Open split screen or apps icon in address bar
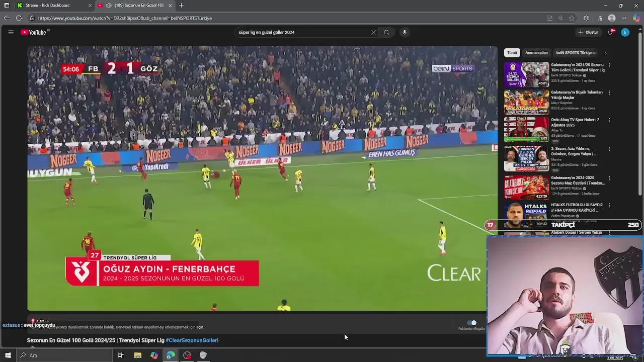644x362 pixels. click(x=550, y=18)
